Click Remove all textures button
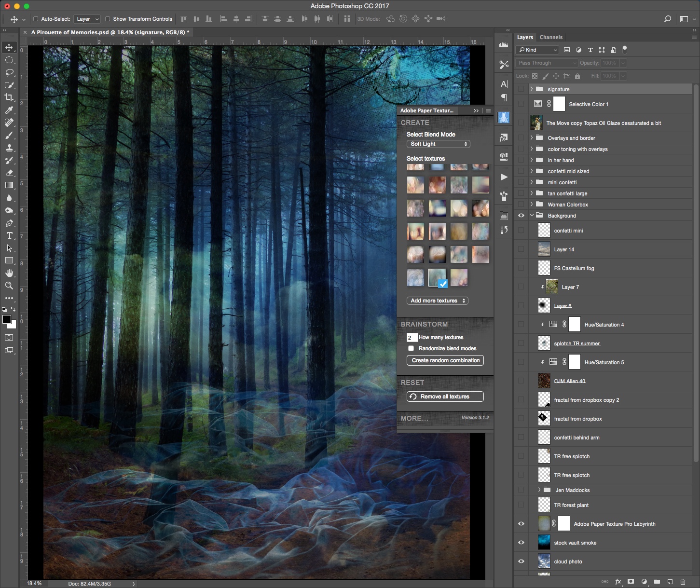Image resolution: width=700 pixels, height=588 pixels. [x=445, y=397]
